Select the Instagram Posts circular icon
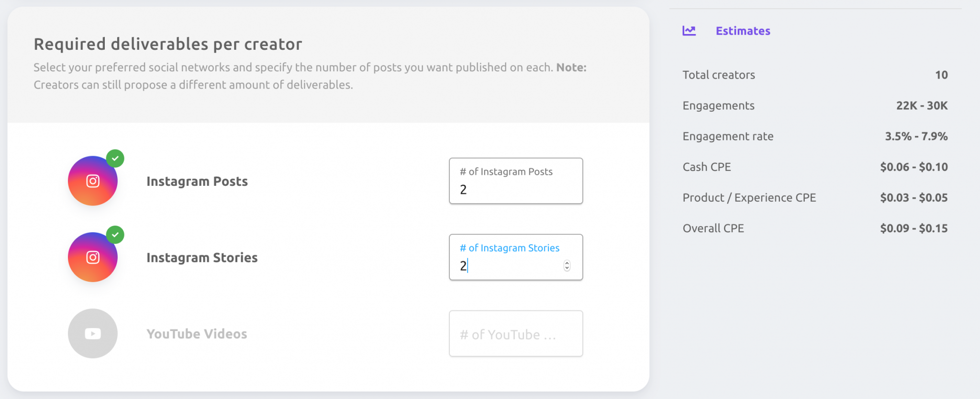Image resolution: width=980 pixels, height=399 pixels. tap(93, 181)
